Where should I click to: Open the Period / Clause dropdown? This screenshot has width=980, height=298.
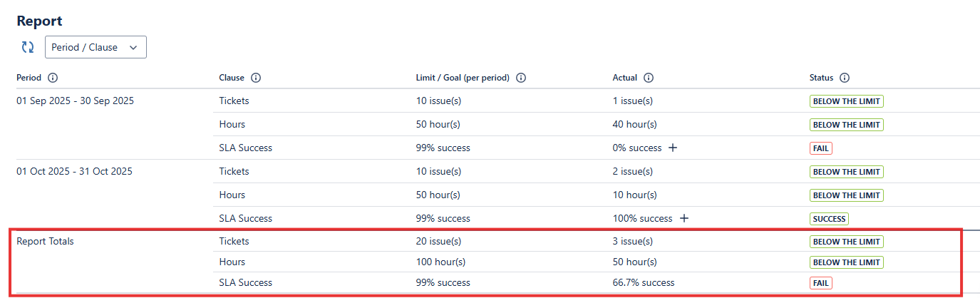(x=96, y=48)
